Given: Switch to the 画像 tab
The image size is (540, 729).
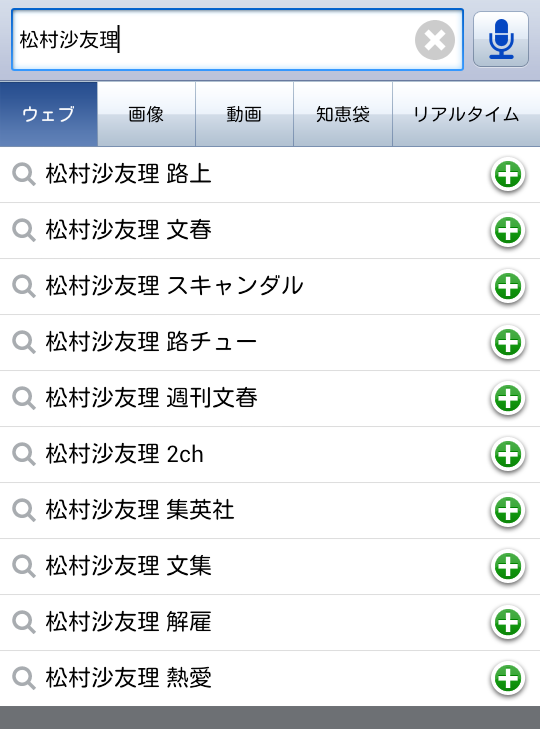Looking at the screenshot, I should pyautogui.click(x=147, y=114).
